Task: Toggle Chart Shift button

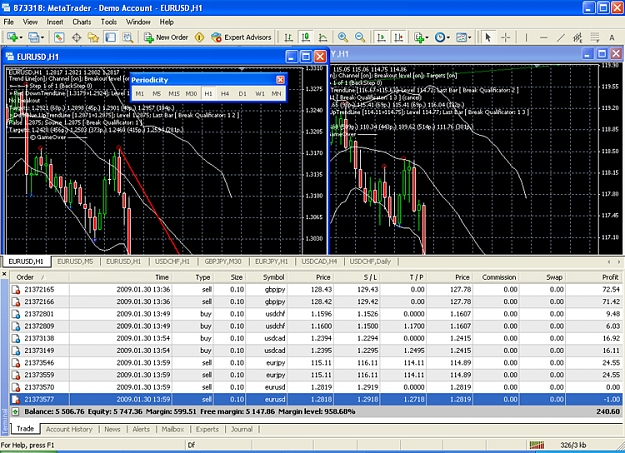Action: [399, 37]
